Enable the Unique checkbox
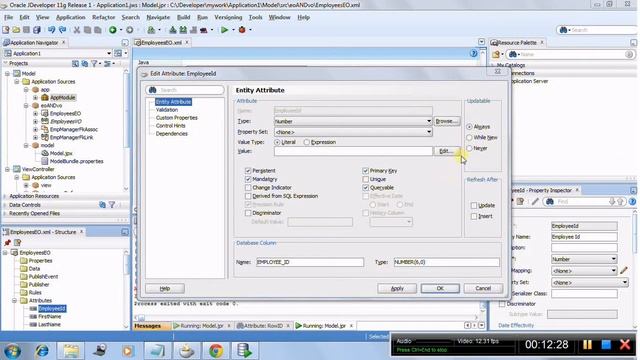The image size is (640, 360). pos(365,179)
